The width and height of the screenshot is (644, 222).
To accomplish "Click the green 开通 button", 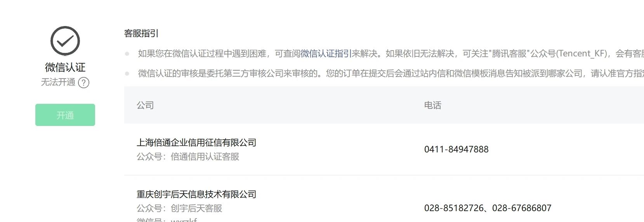I will click(65, 115).
